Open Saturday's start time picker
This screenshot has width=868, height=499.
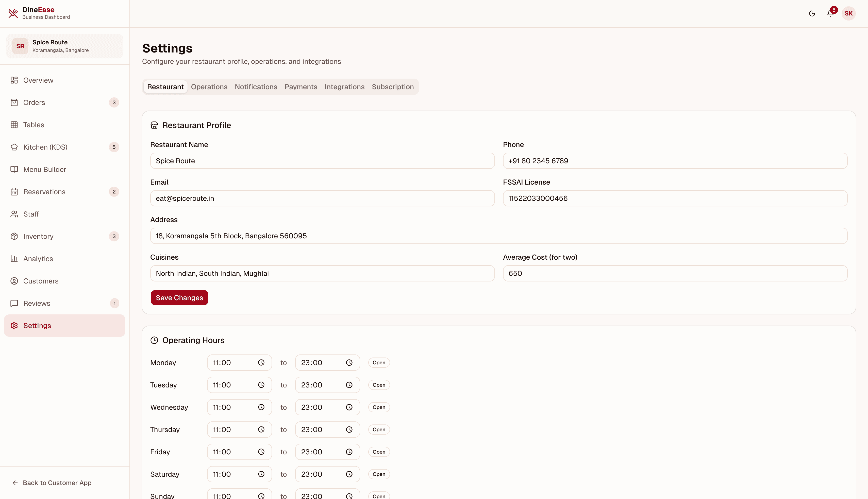262,474
